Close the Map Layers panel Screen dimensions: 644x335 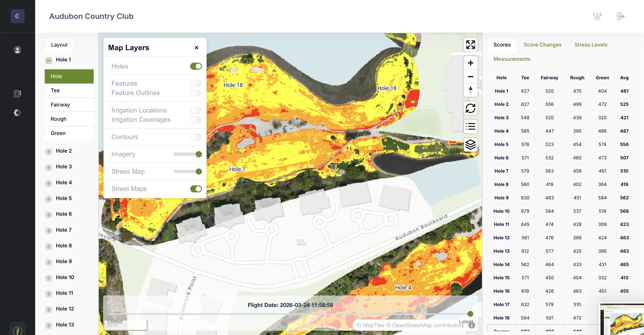point(196,47)
